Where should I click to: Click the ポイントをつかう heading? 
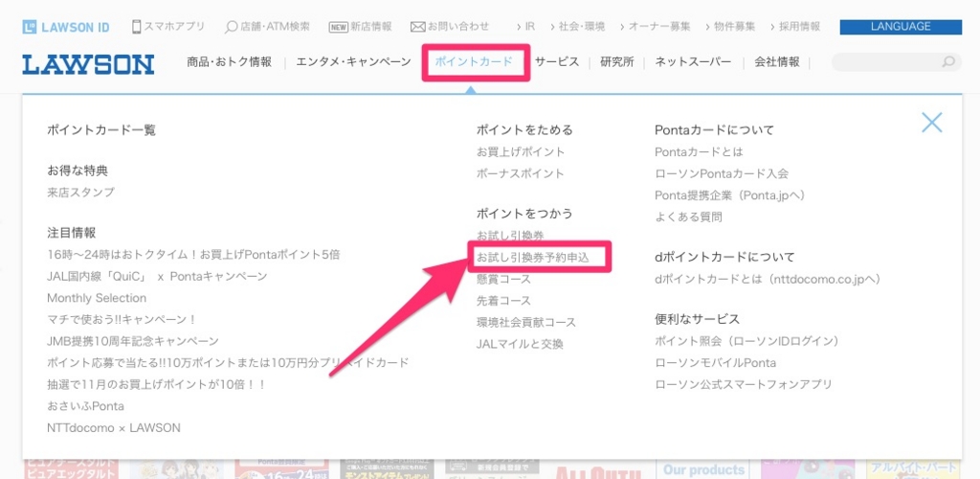pyautogui.click(x=524, y=214)
